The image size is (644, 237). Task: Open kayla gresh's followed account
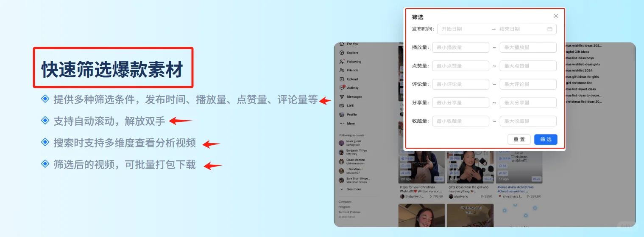pos(351,143)
